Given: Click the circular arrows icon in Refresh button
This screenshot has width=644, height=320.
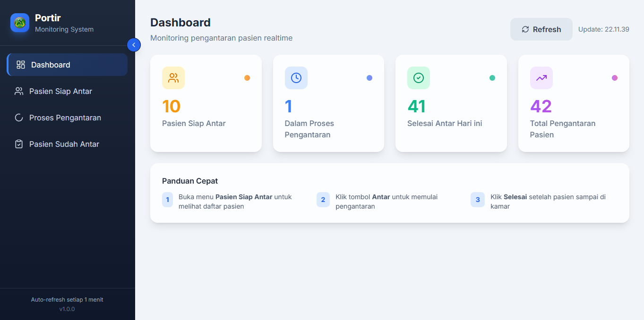Looking at the screenshot, I should coord(525,29).
